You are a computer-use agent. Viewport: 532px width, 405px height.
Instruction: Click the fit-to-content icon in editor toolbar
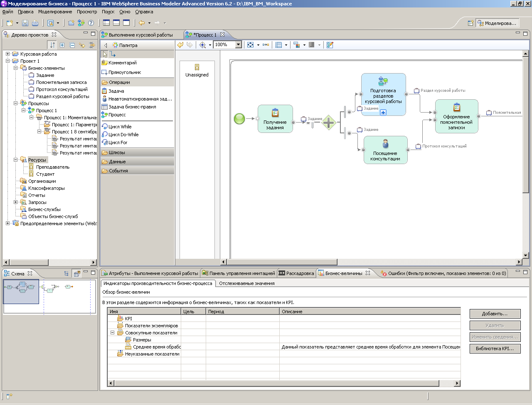tap(250, 44)
